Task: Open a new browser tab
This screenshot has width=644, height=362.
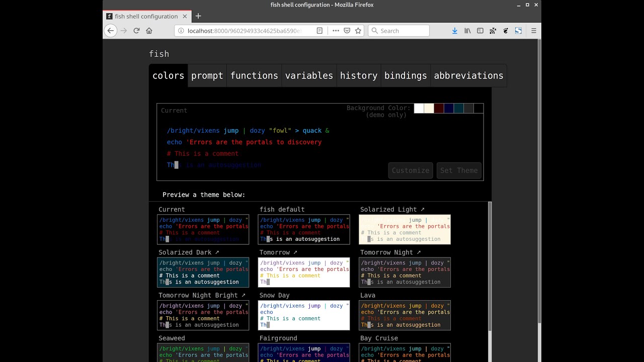Action: (198, 16)
